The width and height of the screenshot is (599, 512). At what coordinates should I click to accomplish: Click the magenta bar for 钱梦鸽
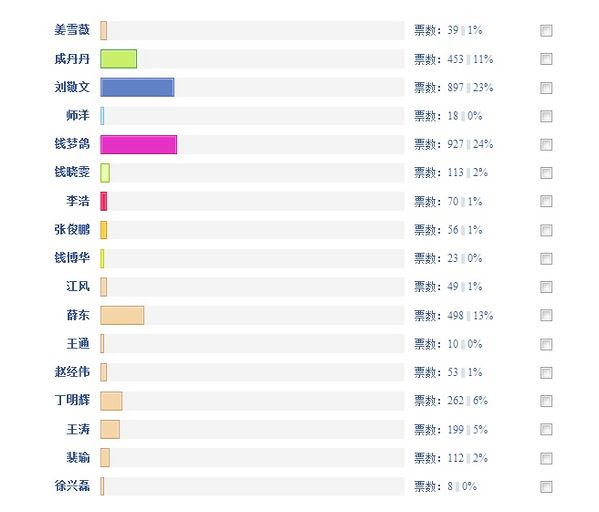pyautogui.click(x=139, y=144)
